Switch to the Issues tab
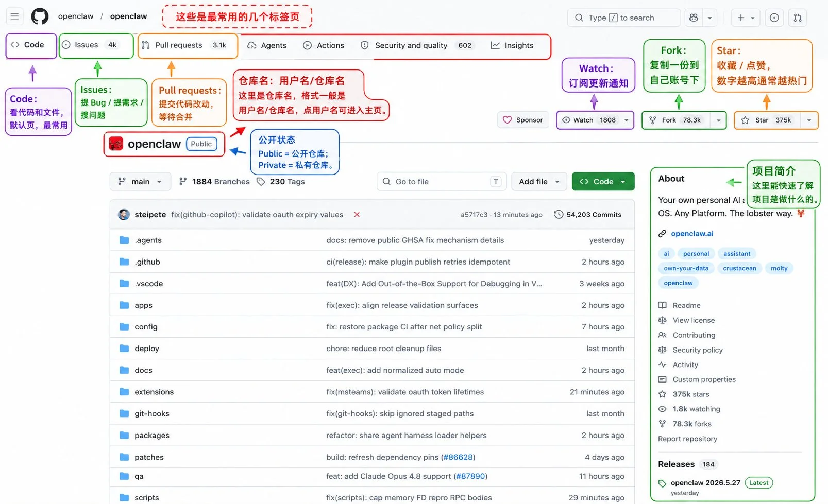Image resolution: width=828 pixels, height=504 pixels. click(x=90, y=45)
